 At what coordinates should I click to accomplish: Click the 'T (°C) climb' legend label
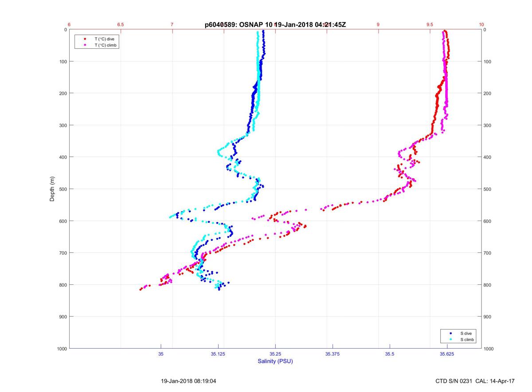pos(106,45)
